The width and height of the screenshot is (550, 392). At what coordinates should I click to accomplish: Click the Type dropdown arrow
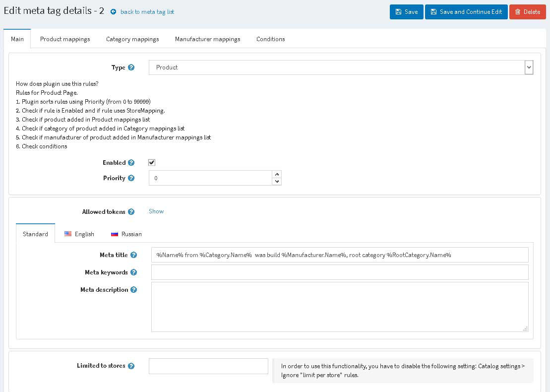tap(529, 67)
